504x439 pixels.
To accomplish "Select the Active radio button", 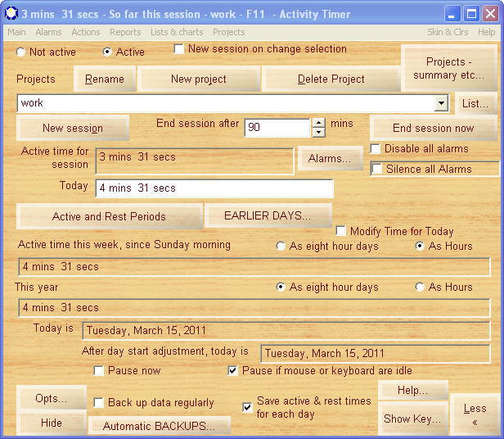I will [107, 52].
